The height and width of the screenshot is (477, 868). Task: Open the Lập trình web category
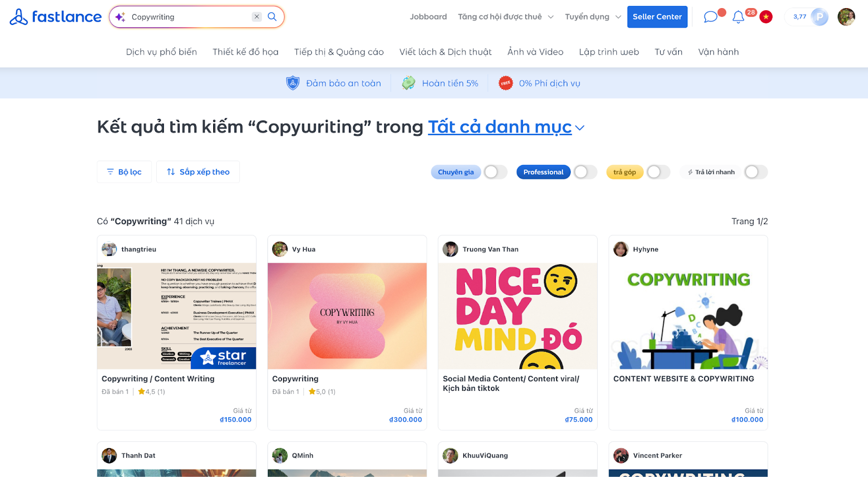click(x=609, y=52)
